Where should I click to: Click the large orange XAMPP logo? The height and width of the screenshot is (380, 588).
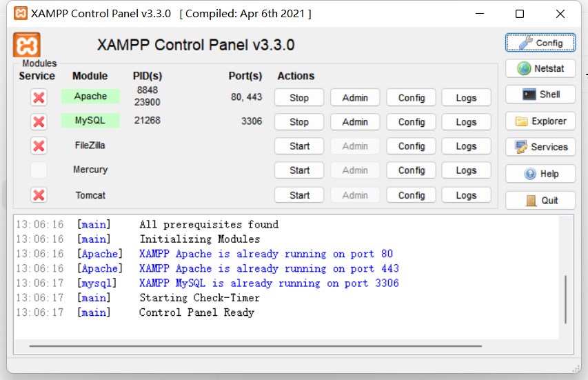click(x=27, y=45)
